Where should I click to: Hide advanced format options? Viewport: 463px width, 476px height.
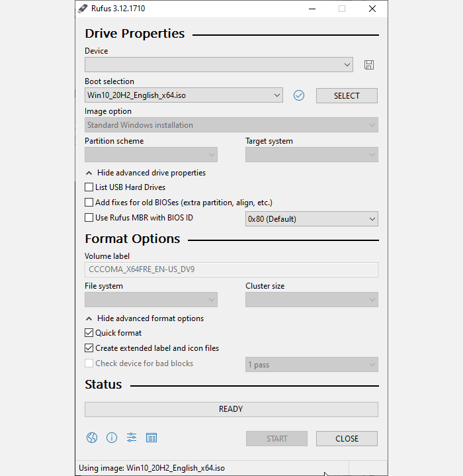[x=144, y=318]
